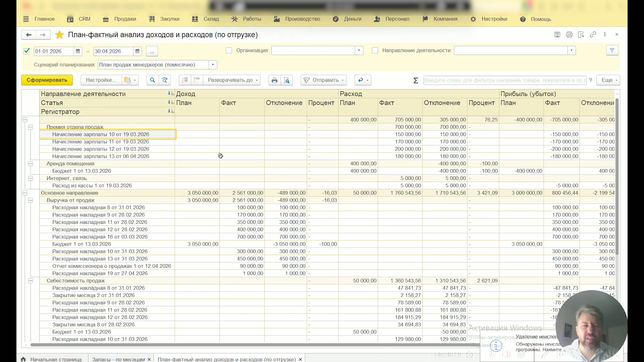
Task: Open the Еще button menu
Action: click(608, 80)
